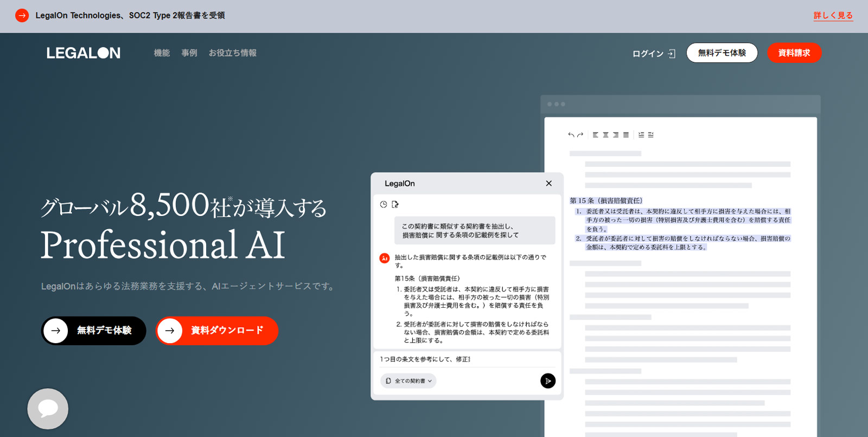Click the 第15条 heading in chat answer
The width and height of the screenshot is (868, 437).
427,278
